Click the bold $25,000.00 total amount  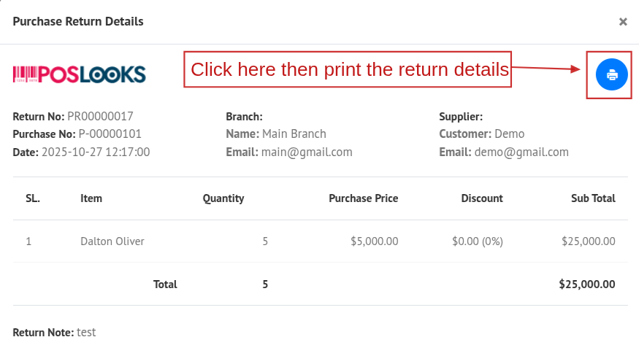(586, 284)
